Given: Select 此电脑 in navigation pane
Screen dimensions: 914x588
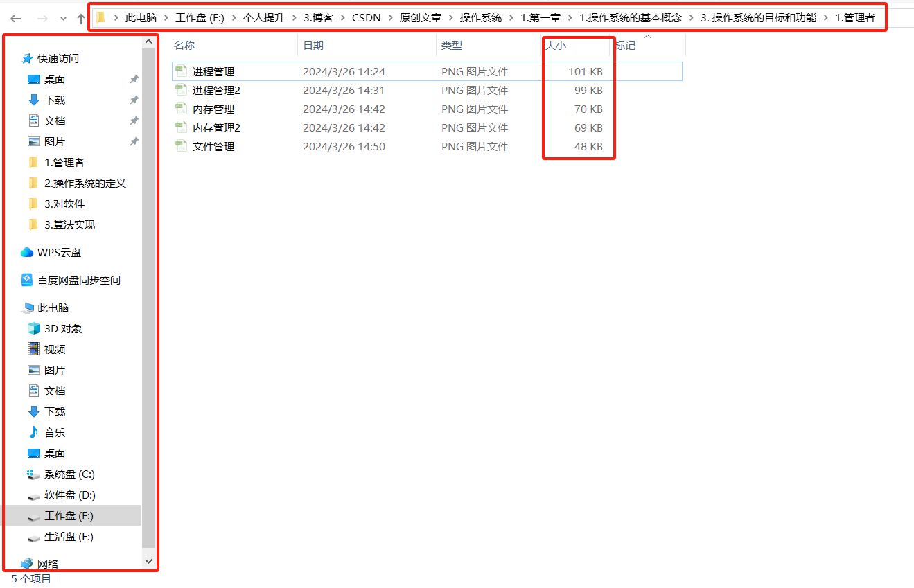Looking at the screenshot, I should coord(53,308).
